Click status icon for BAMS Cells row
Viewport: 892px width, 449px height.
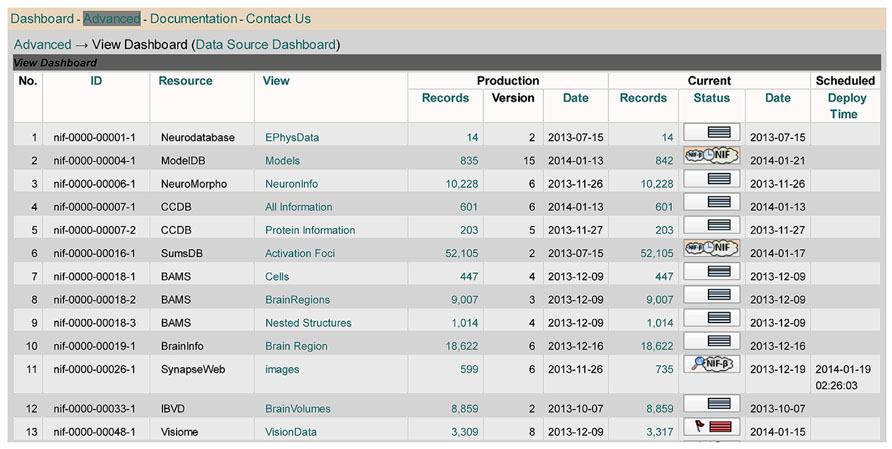pyautogui.click(x=711, y=271)
